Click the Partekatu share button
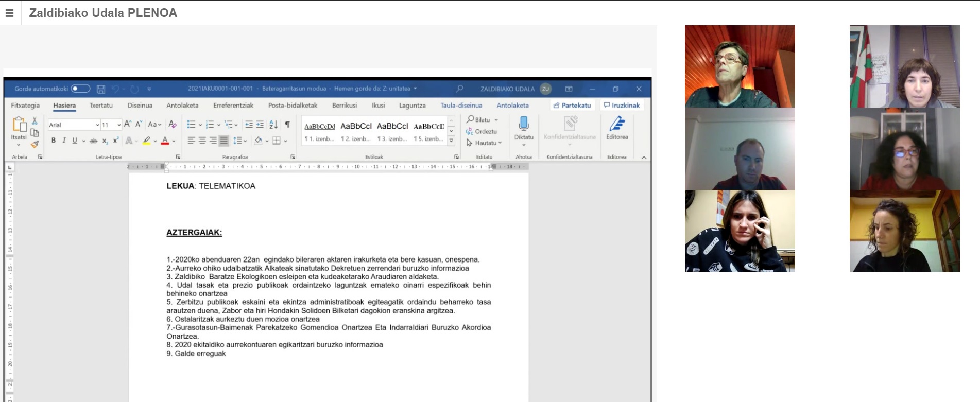Screen dimensions: 980x402 click(x=572, y=106)
